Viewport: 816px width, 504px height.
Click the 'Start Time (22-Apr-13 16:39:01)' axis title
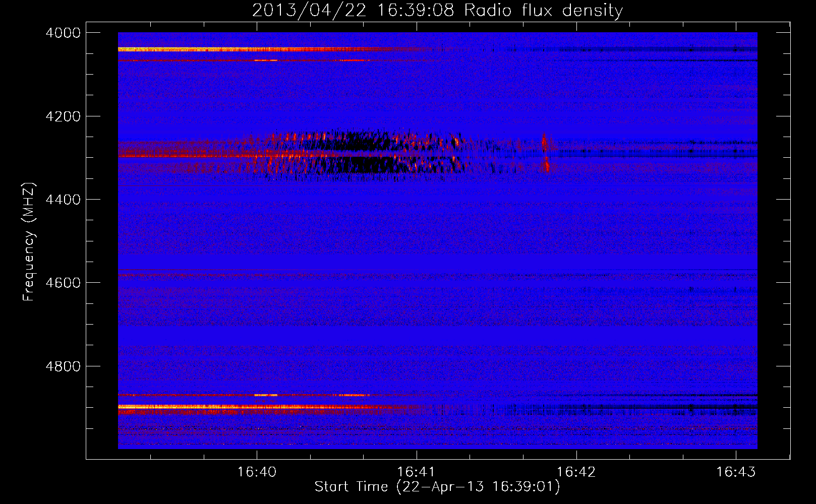tap(437, 487)
